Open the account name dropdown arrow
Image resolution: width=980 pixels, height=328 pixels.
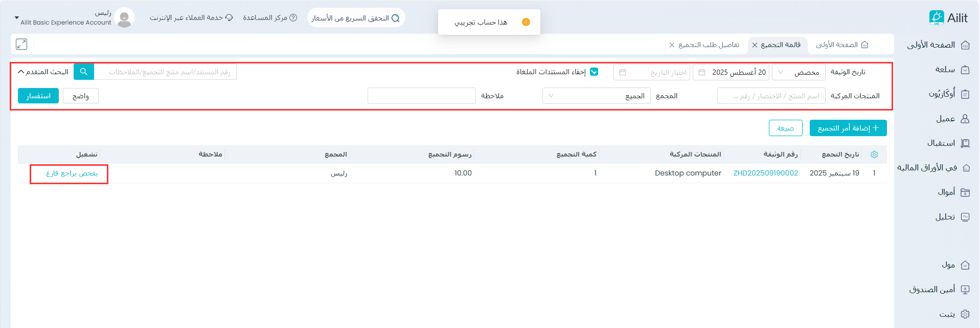(x=16, y=18)
